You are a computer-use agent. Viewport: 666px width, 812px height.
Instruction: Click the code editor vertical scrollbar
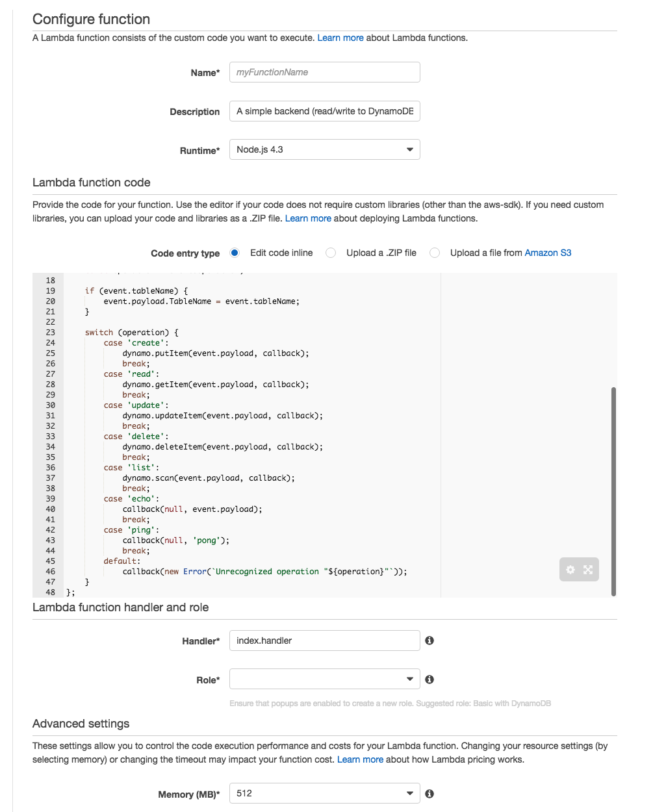[613, 492]
